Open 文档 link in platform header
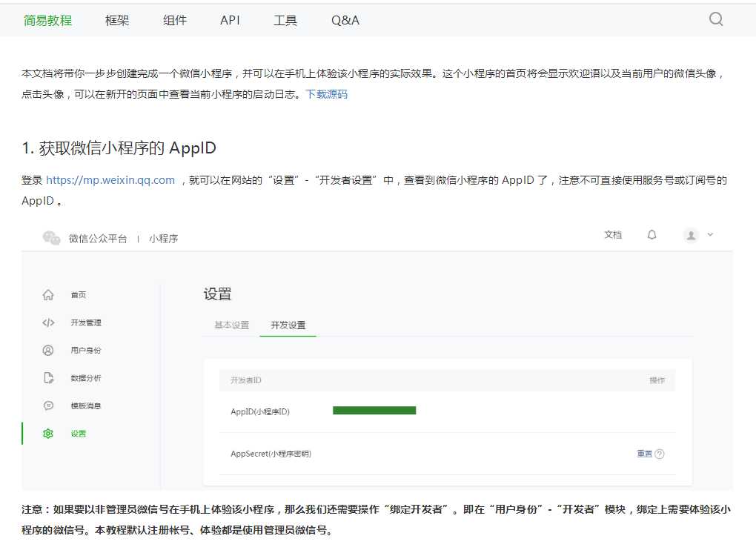Screen dimensions: 756x553 (x=613, y=235)
